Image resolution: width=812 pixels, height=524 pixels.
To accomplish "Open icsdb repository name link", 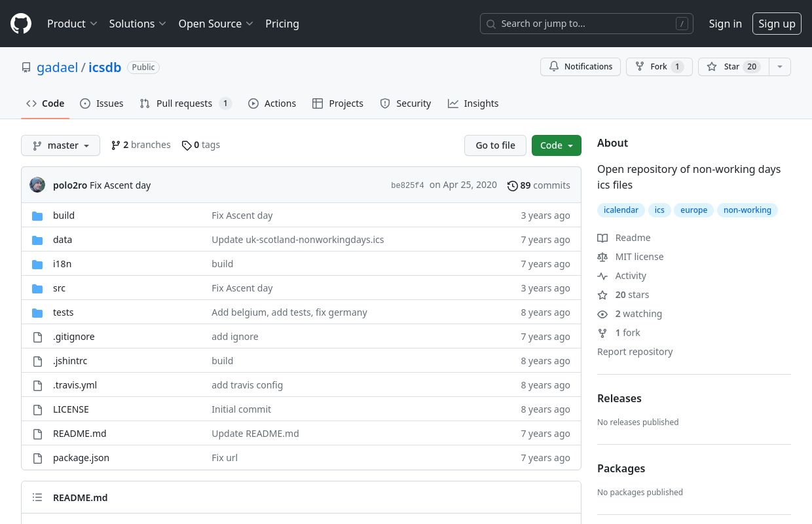I will point(105,67).
